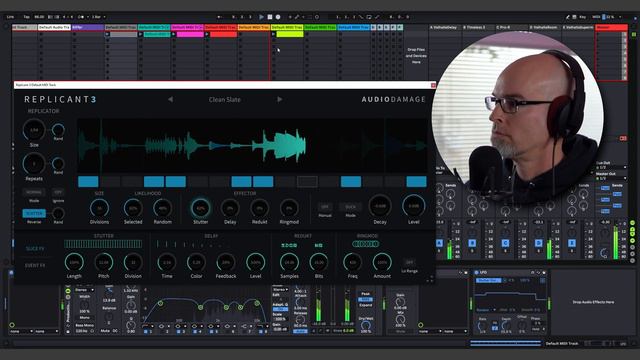Click the waveform display in Replicant

point(252,145)
